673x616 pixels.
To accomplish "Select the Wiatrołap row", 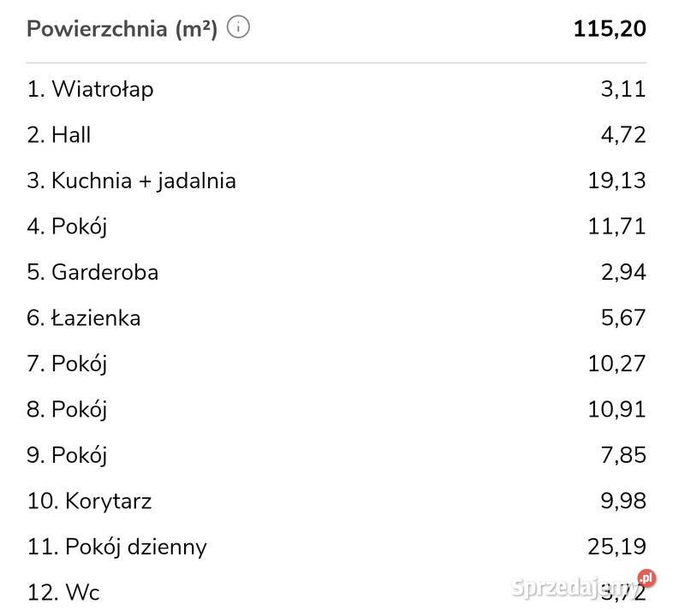I will tap(90, 89).
